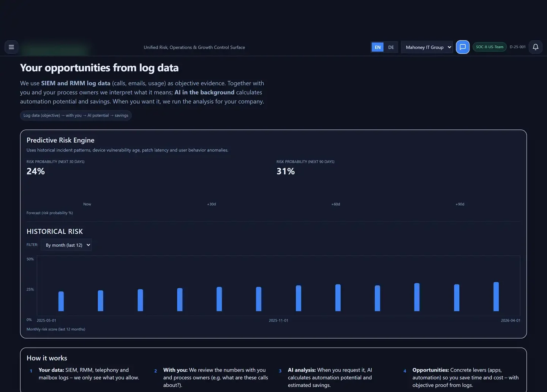Viewport: 547px width, 392px height.
Task: Click the tallest bar near 2026-04-01
Action: coord(496,296)
